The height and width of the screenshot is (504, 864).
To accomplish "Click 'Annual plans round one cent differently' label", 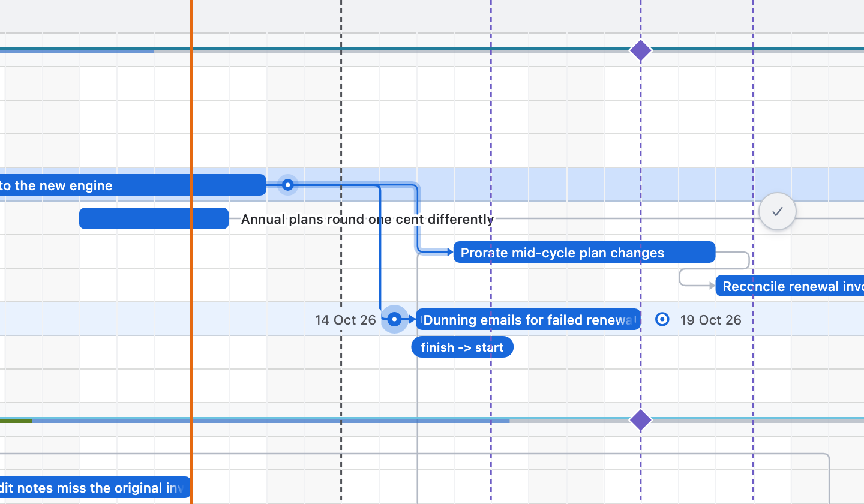I will [367, 219].
